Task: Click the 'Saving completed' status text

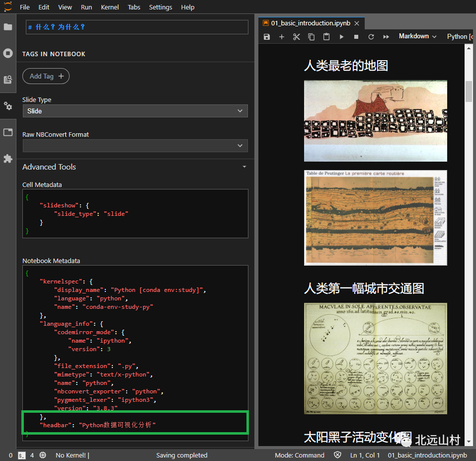Action: [181, 455]
